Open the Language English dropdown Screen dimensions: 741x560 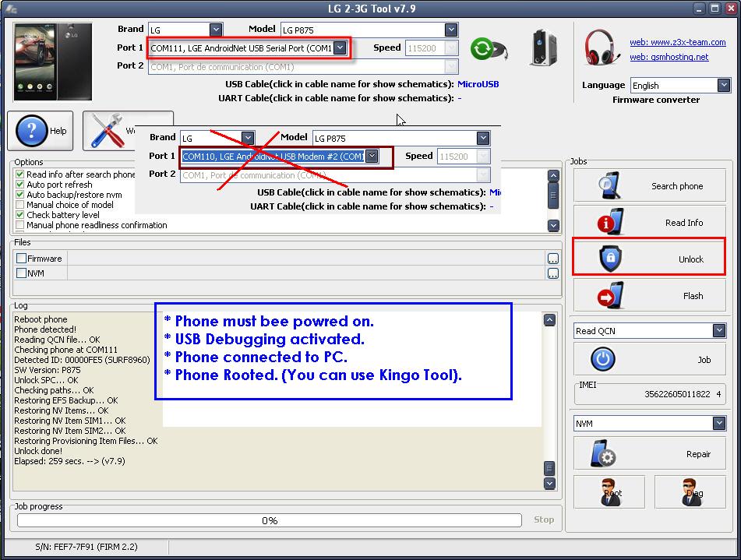tap(724, 85)
